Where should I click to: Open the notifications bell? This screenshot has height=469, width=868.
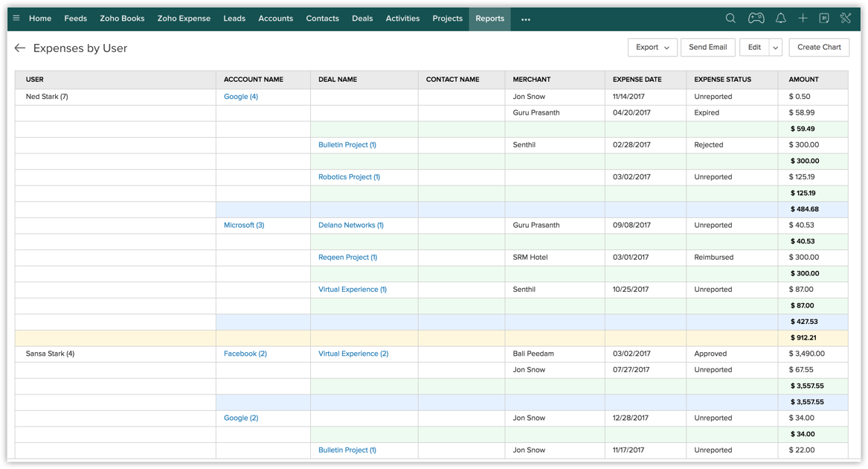(x=780, y=19)
